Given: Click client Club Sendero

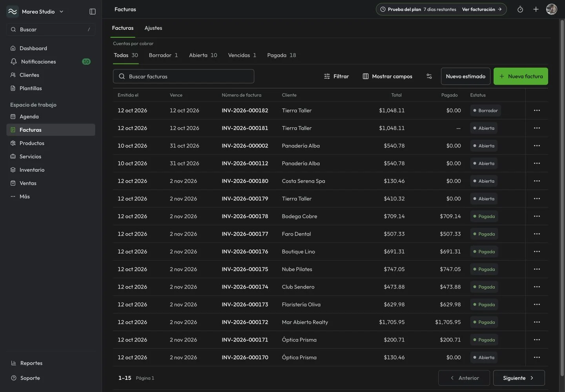Looking at the screenshot, I should [x=298, y=287].
